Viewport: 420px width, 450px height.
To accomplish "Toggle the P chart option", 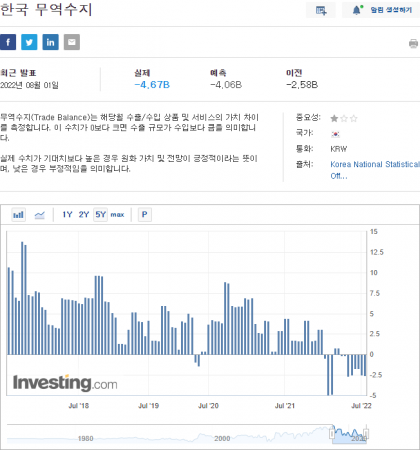I will [x=145, y=214].
